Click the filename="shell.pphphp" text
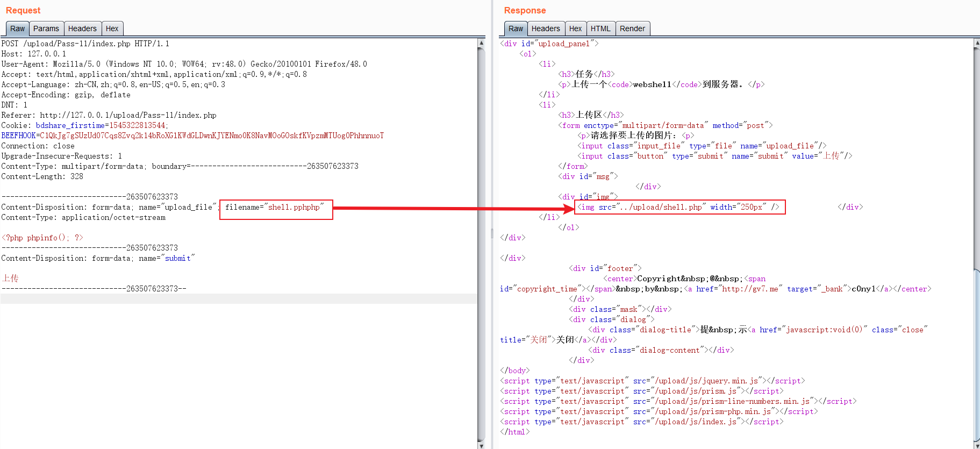The height and width of the screenshot is (449, 980). 275,207
